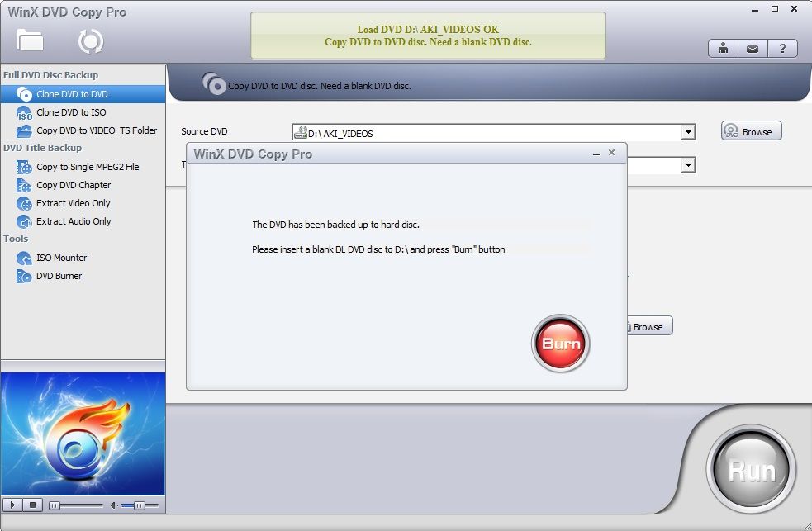Click the DVD Title Backup heading
The width and height of the screenshot is (812, 531).
(42, 148)
